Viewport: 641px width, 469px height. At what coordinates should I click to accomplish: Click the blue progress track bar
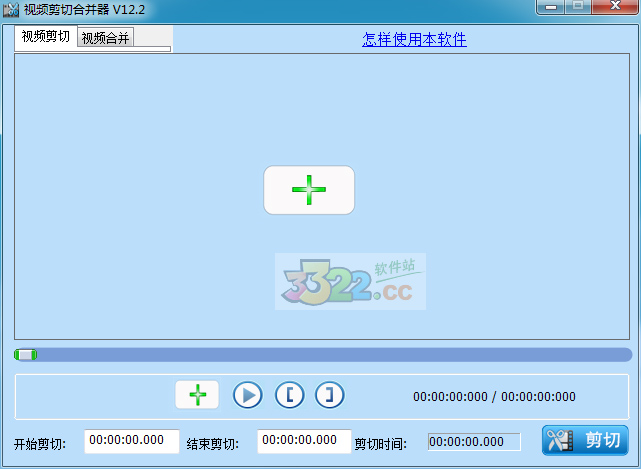click(323, 355)
